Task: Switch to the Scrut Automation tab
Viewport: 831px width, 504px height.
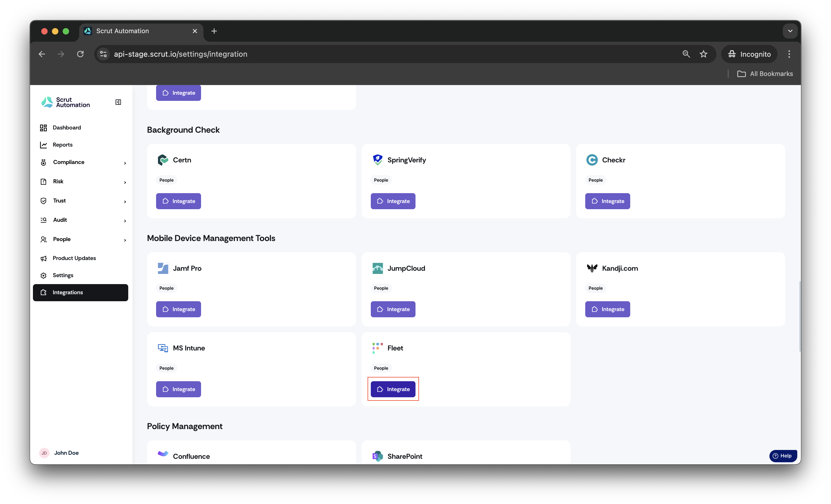Action: tap(141, 31)
